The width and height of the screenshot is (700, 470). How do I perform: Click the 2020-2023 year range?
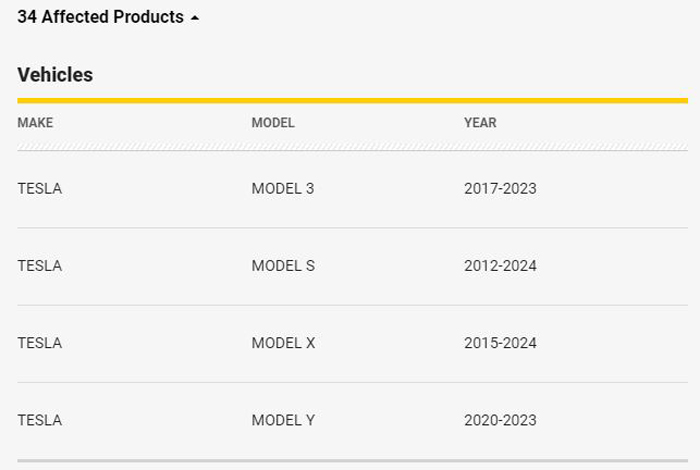click(500, 420)
